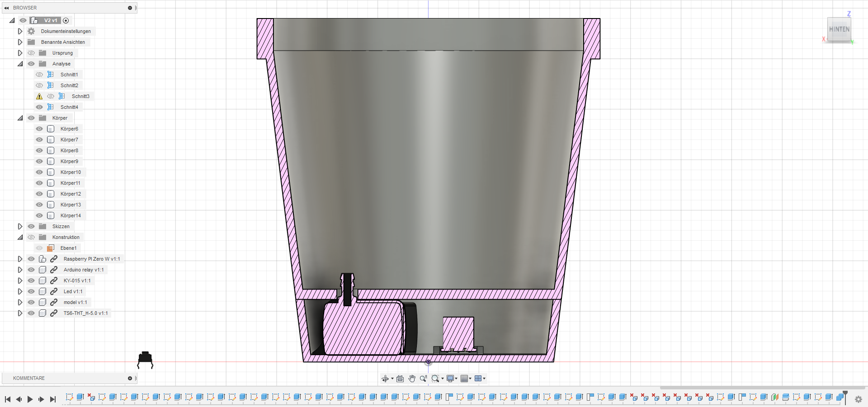This screenshot has height=407, width=868.
Task: Click the HINTEN face of view cube
Action: click(839, 29)
